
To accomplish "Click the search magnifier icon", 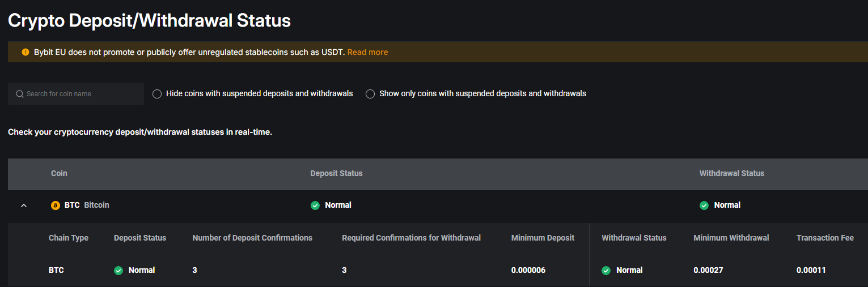I will pos(20,94).
